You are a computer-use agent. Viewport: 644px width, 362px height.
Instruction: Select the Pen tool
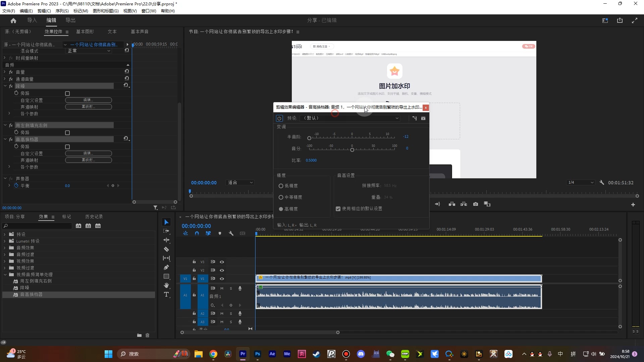(166, 267)
